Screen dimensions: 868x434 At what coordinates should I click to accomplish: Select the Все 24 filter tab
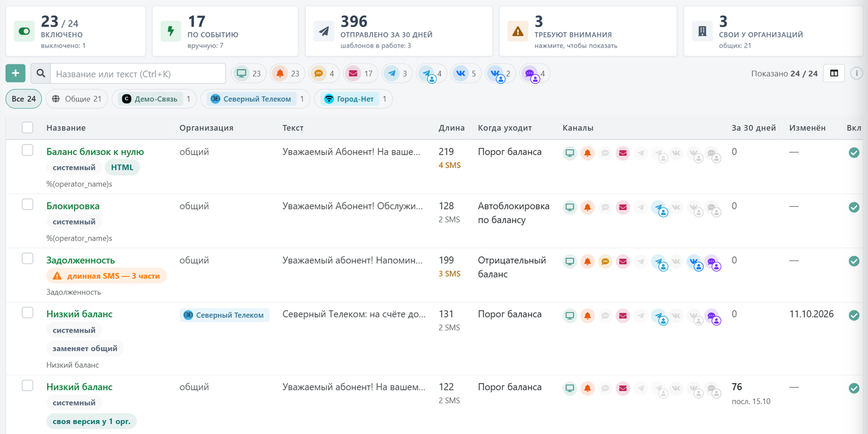pyautogui.click(x=24, y=99)
